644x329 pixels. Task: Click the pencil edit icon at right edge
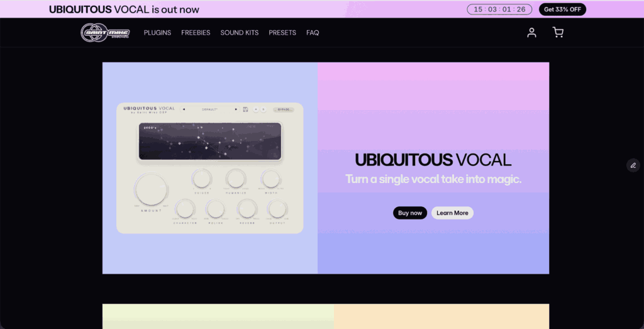[x=633, y=165]
